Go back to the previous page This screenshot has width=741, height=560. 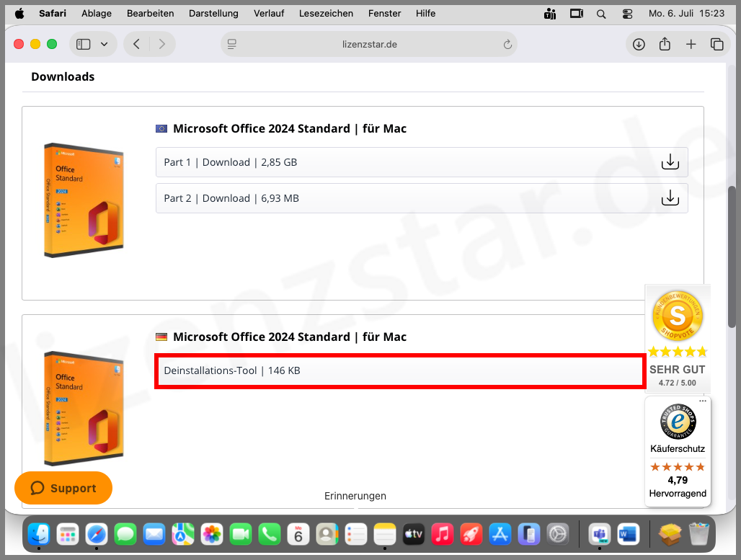(x=136, y=45)
